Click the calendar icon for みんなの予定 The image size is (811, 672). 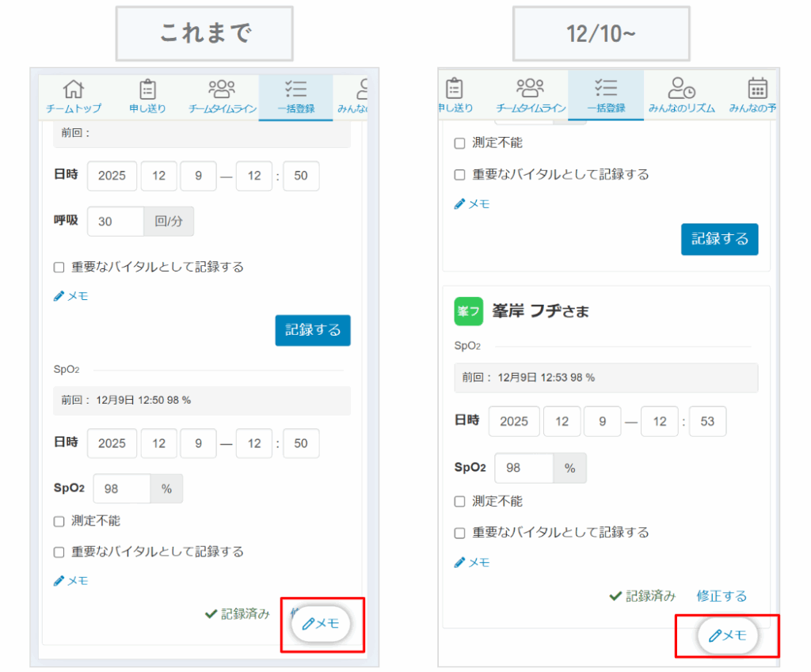(756, 88)
